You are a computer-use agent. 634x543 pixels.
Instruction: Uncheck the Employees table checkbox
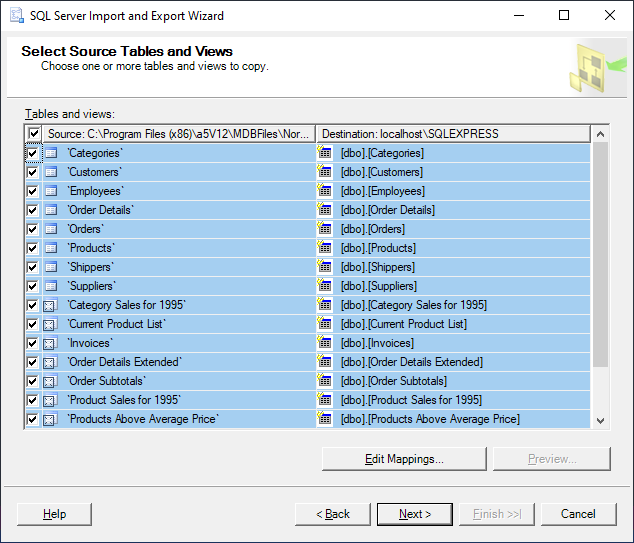point(32,191)
